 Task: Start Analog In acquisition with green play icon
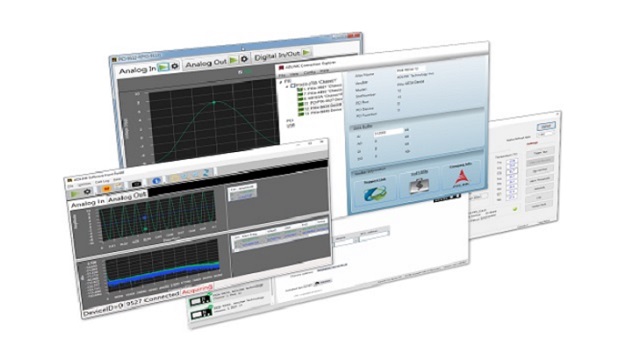pyautogui.click(x=163, y=67)
